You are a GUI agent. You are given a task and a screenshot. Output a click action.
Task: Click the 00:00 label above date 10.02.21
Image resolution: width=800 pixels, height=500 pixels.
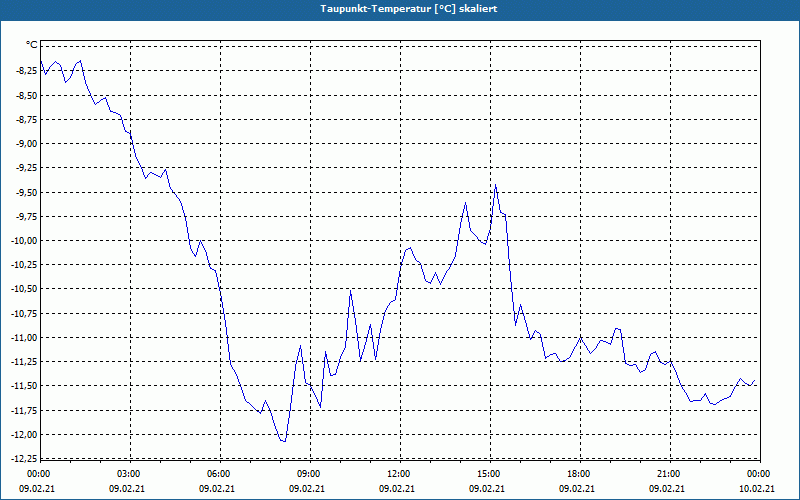[x=760, y=474]
